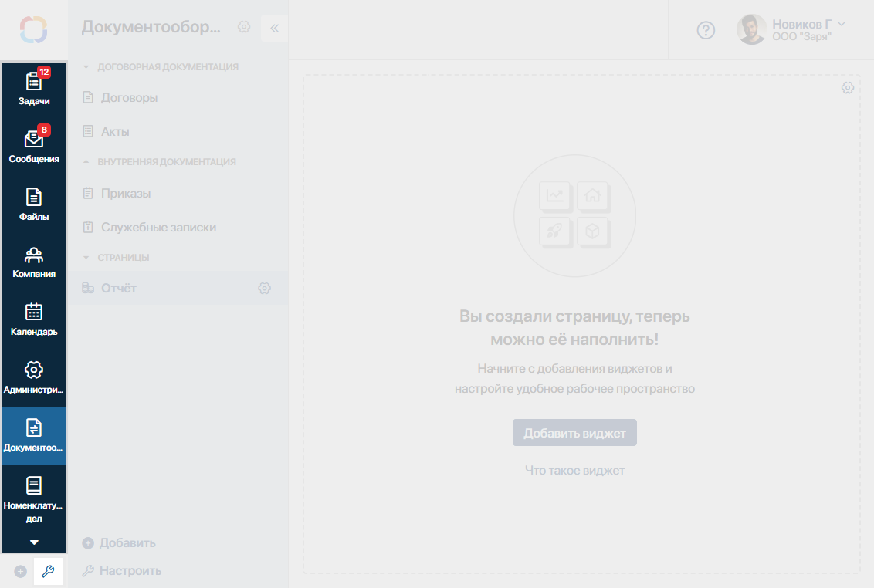Open the Что такое виджет link

[574, 471]
